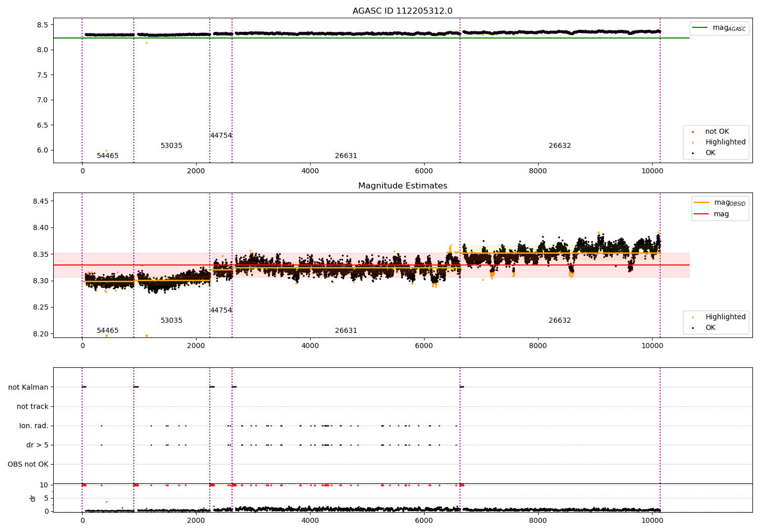Click obsid label 54465 in top plot
760x532 pixels.
[x=107, y=156]
